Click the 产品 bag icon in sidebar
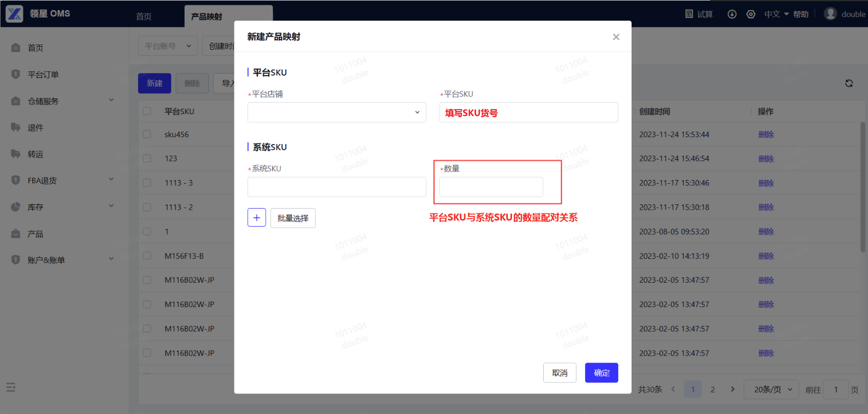868x414 pixels. pyautogui.click(x=16, y=233)
